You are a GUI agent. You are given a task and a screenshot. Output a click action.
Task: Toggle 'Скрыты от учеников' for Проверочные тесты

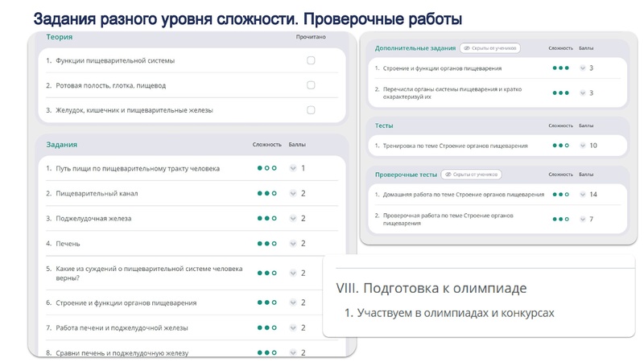(471, 175)
